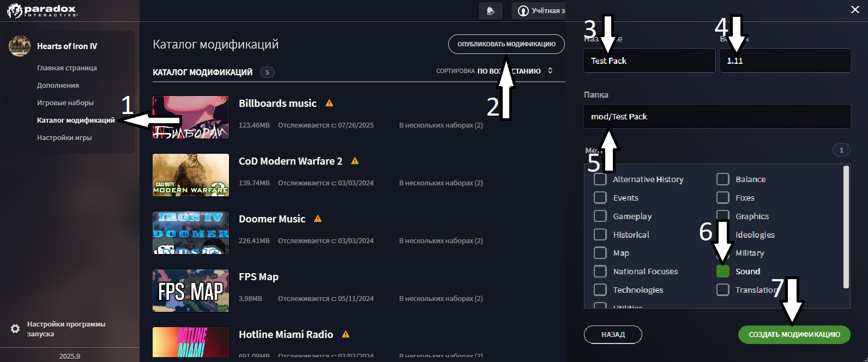Click Создать модификацию green button

(x=794, y=335)
